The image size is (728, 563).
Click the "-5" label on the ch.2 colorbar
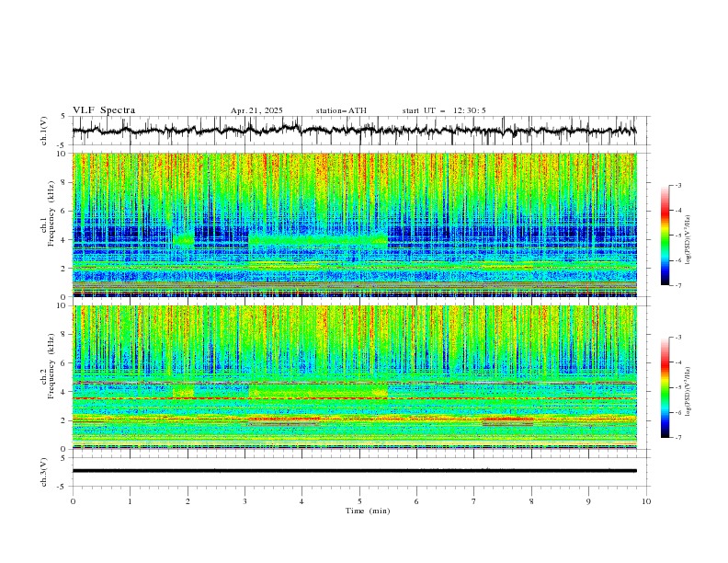pyautogui.click(x=677, y=387)
